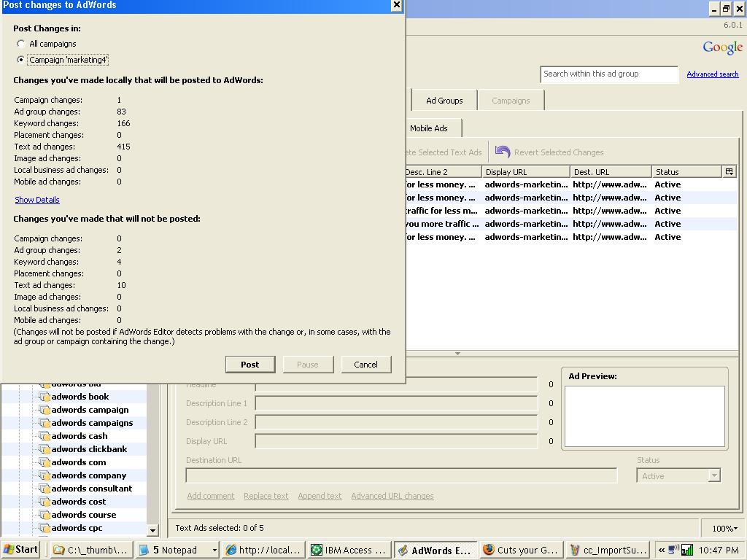Expand hidden system tray icons chevron
This screenshot has height=560, width=747.
[662, 550]
